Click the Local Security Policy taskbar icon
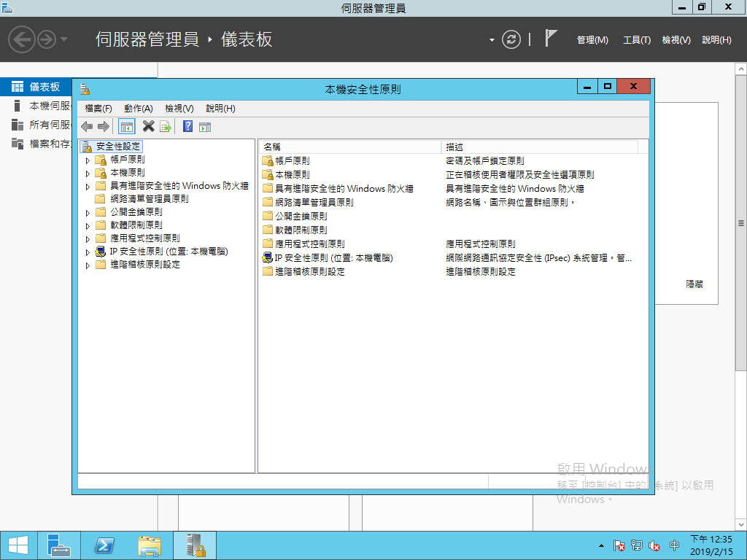Image resolution: width=747 pixels, height=560 pixels. tap(196, 545)
